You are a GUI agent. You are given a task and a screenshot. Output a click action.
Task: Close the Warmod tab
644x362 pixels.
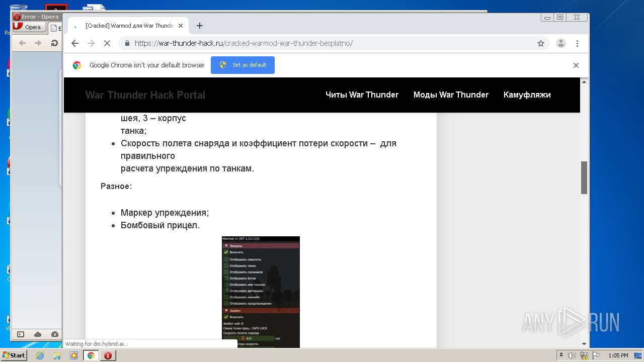tap(181, 26)
